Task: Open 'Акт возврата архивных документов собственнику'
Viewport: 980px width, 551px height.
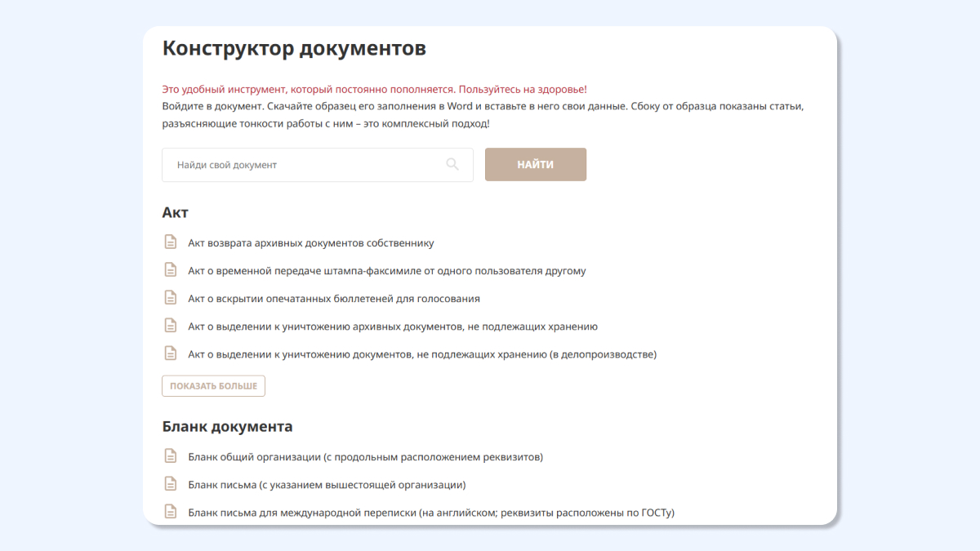Action: pos(311,243)
